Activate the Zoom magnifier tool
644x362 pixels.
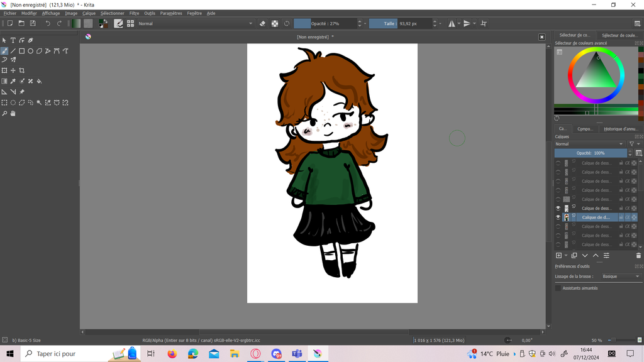[4, 114]
